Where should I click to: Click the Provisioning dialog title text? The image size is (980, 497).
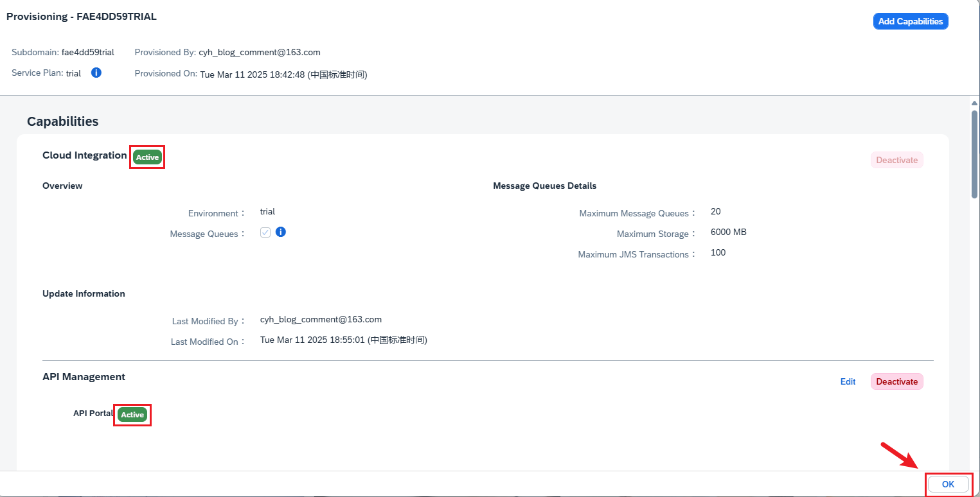point(81,17)
